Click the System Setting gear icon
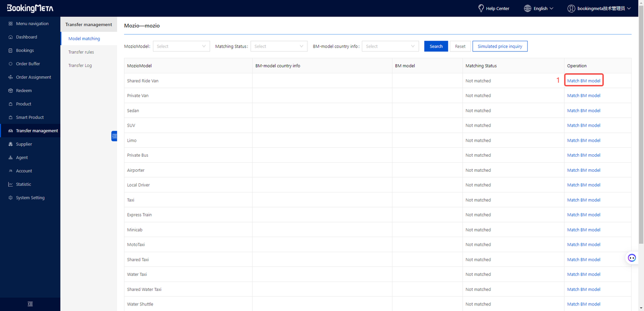The width and height of the screenshot is (644, 311). coord(11,198)
